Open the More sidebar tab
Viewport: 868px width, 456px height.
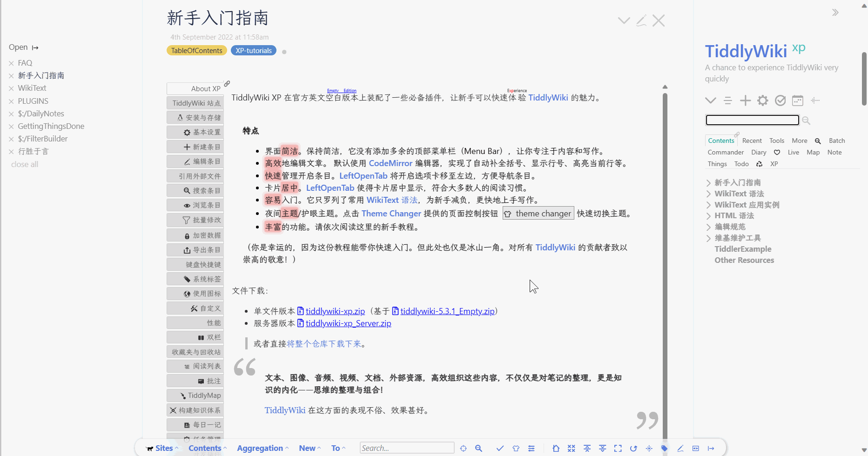(800, 141)
